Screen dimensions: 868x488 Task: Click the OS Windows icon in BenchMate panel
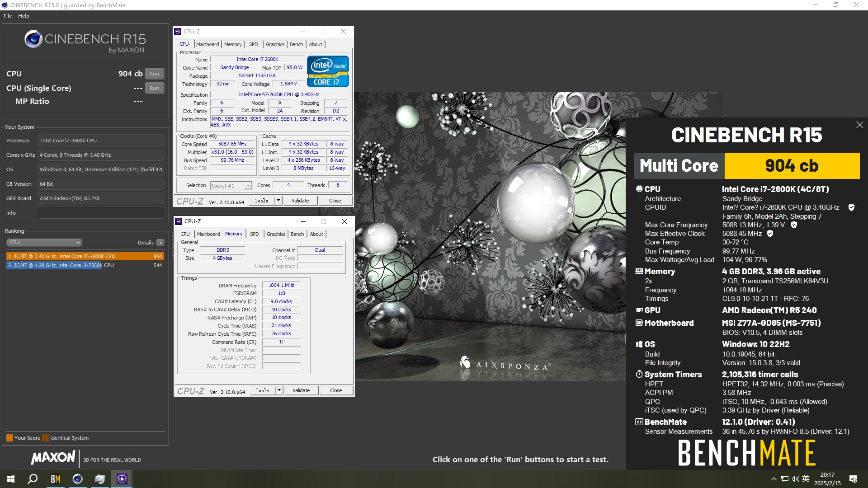[x=639, y=344]
